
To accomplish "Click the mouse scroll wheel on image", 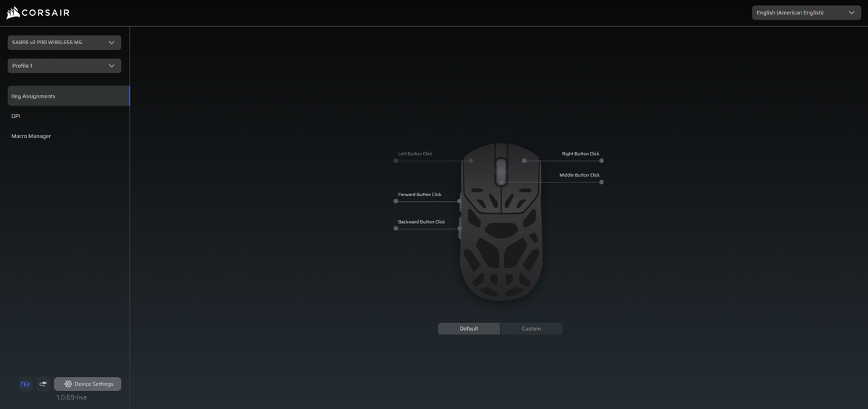I will click(501, 172).
